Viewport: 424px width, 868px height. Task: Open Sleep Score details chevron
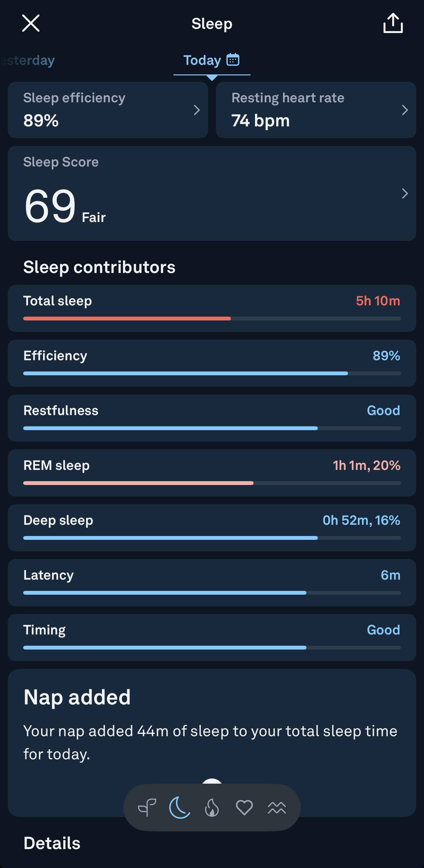pos(405,193)
